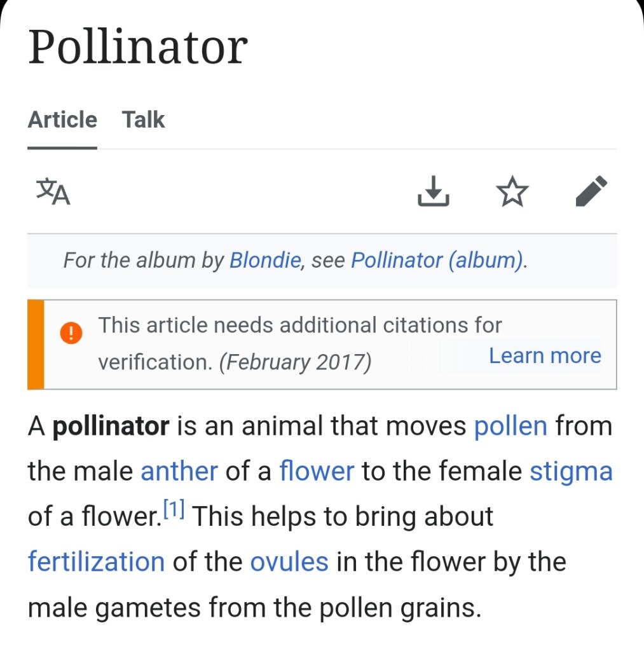Image resolution: width=644 pixels, height=651 pixels.
Task: Tap the pencil edit icon
Action: (x=591, y=191)
